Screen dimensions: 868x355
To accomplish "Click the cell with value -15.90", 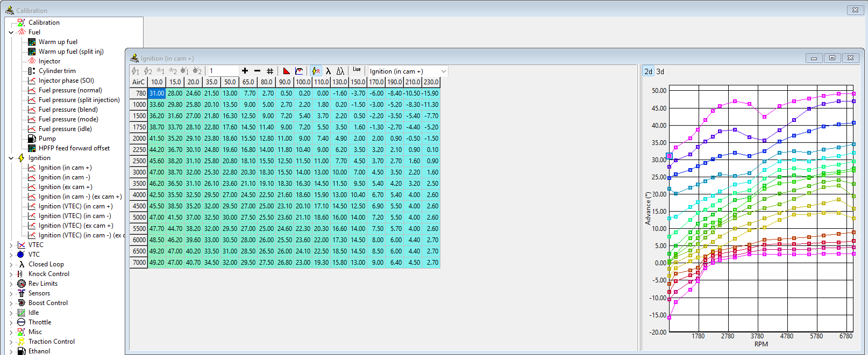I will 431,93.
